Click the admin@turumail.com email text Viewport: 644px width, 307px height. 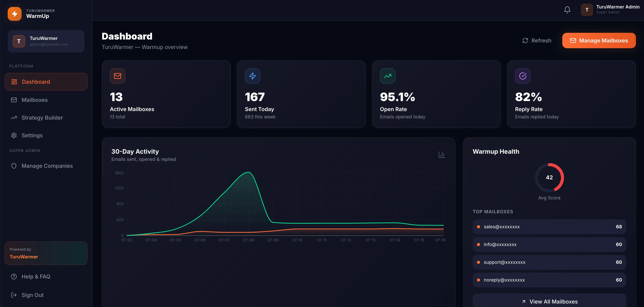click(x=49, y=44)
